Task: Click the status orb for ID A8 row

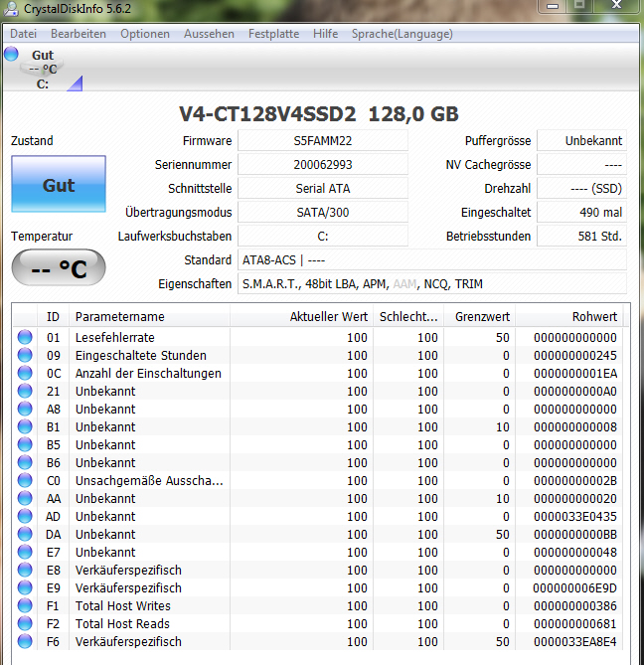Action: coord(25,409)
